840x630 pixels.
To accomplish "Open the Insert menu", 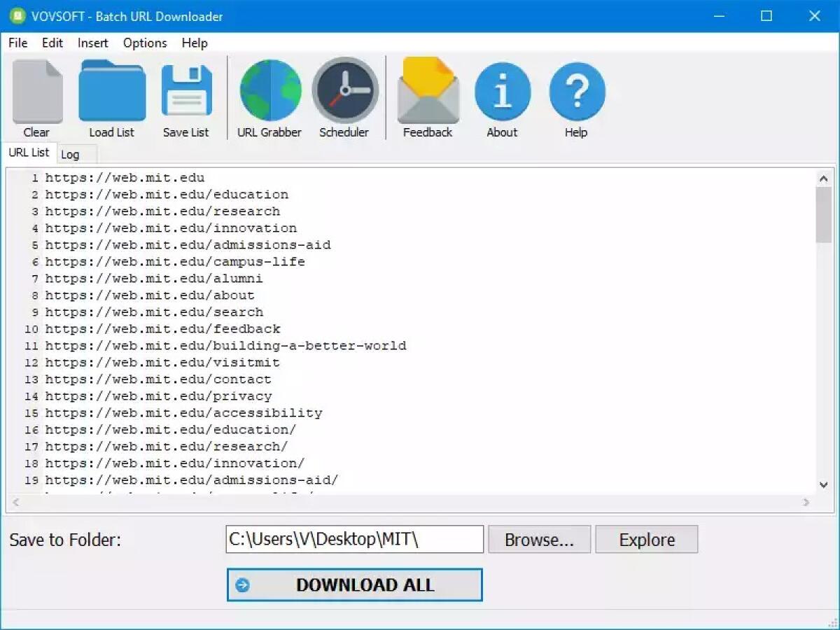I will 92,43.
